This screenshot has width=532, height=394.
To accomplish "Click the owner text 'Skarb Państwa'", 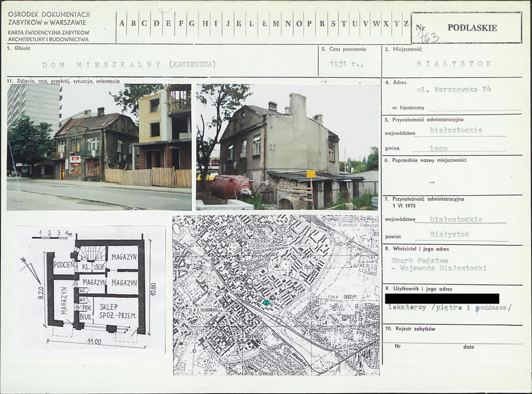I will pos(419,261).
